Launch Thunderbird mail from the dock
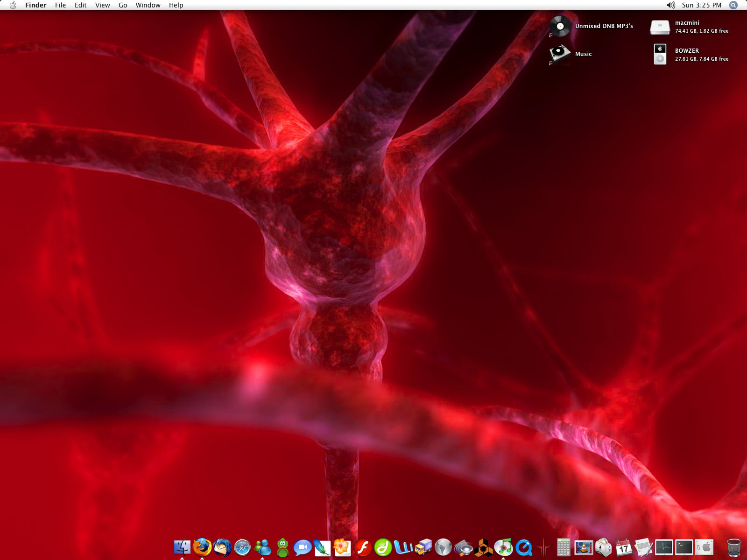Screen dimensions: 747x560 pos(222,547)
